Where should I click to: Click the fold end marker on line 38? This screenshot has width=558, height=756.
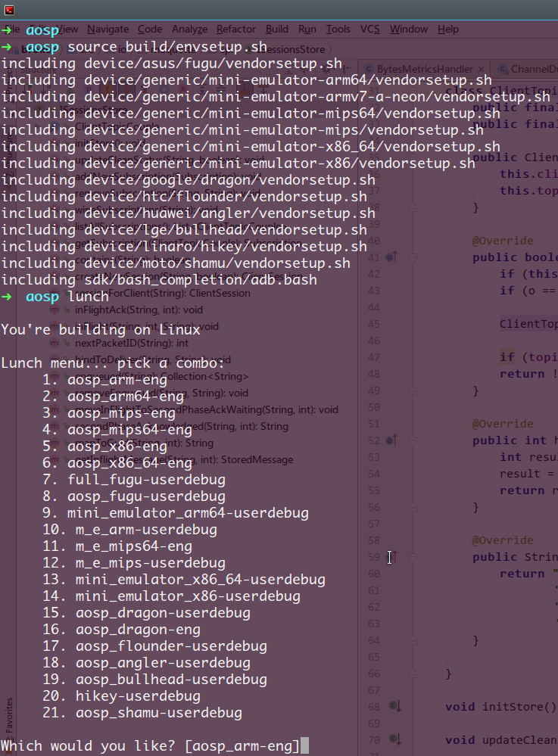click(413, 207)
